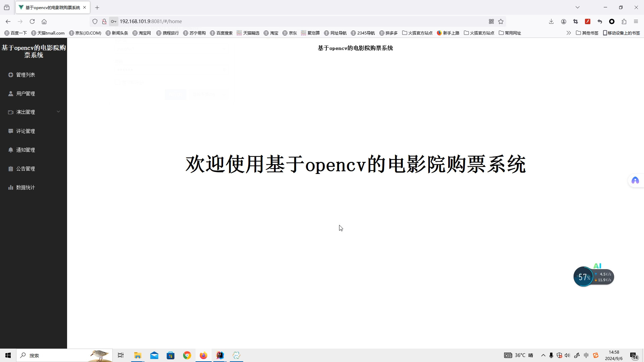
Task: Go to browser home page
Action: pyautogui.click(x=44, y=21)
